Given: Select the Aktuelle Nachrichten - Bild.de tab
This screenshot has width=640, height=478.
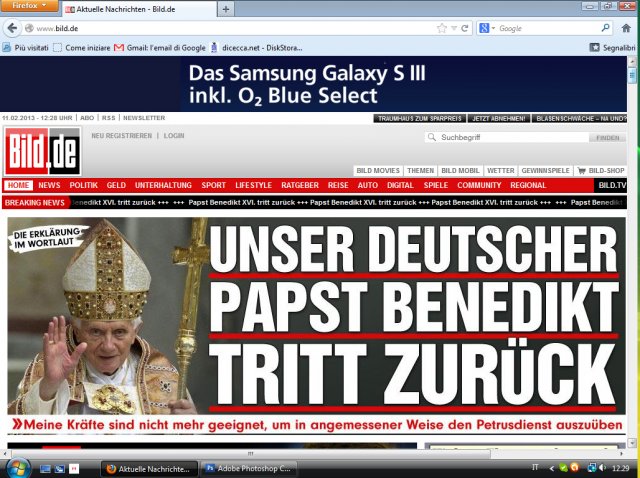Looking at the screenshot, I should tap(139, 9).
